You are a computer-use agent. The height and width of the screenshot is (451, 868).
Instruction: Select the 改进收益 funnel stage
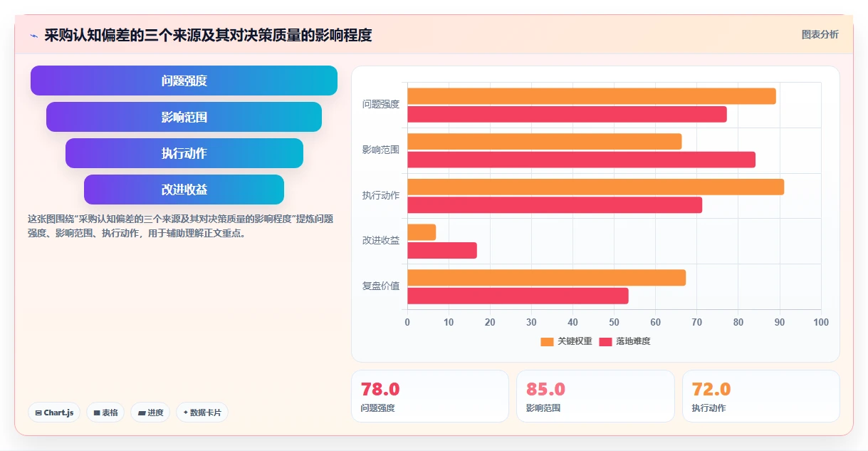pyautogui.click(x=184, y=190)
